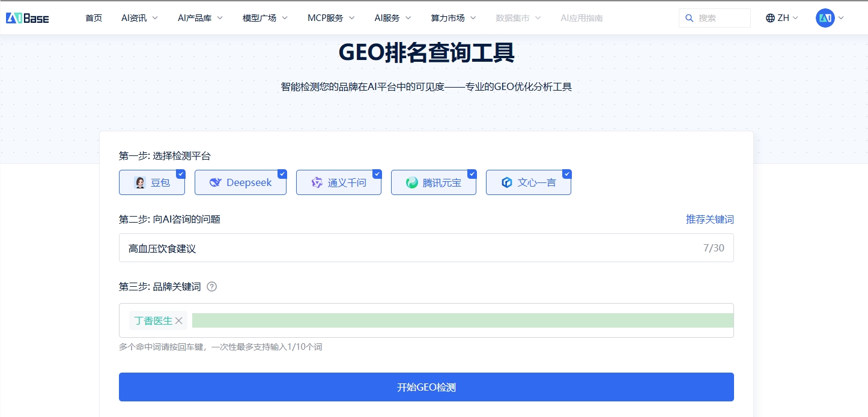Viewport: 868px width, 417px height.
Task: Uncheck the 腾讯元宝 platform checkbox
Action: click(x=472, y=174)
